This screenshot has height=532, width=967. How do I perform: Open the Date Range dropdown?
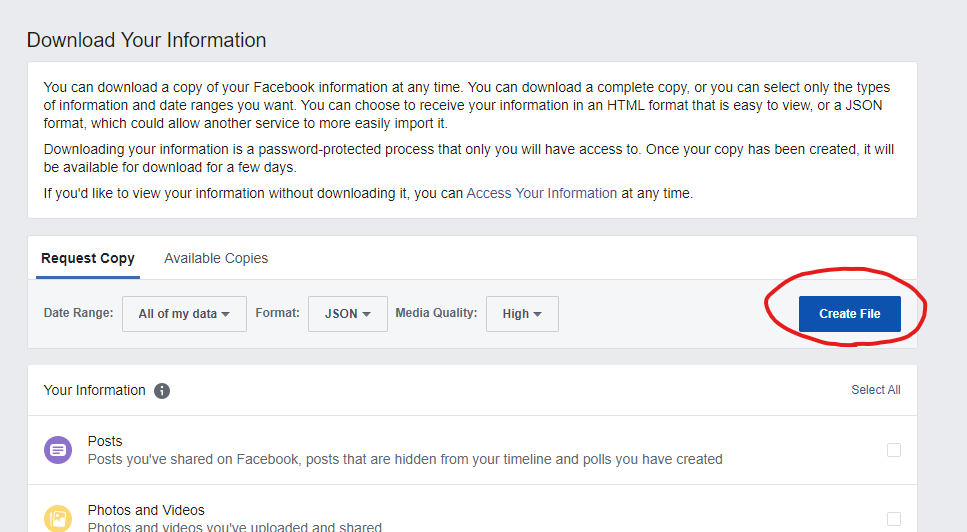point(184,314)
